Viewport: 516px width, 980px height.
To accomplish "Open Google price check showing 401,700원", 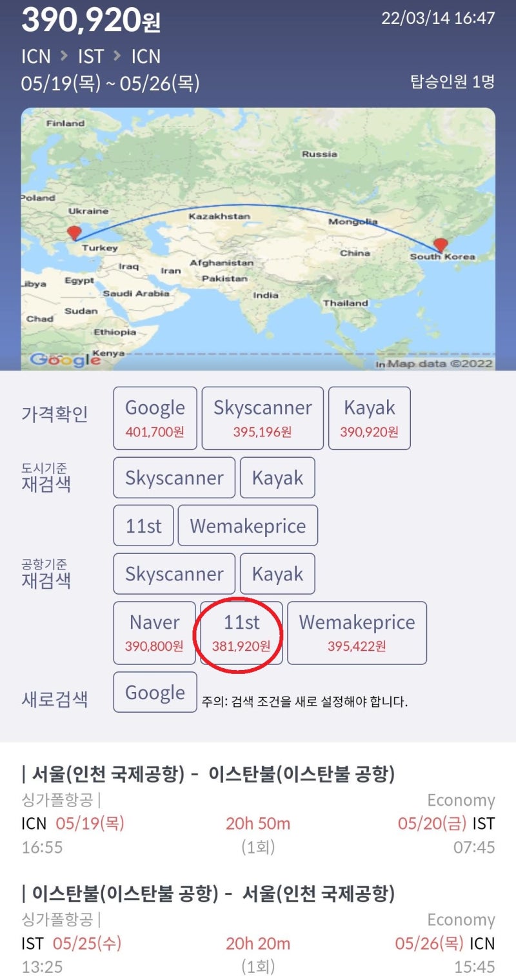I will [x=155, y=417].
